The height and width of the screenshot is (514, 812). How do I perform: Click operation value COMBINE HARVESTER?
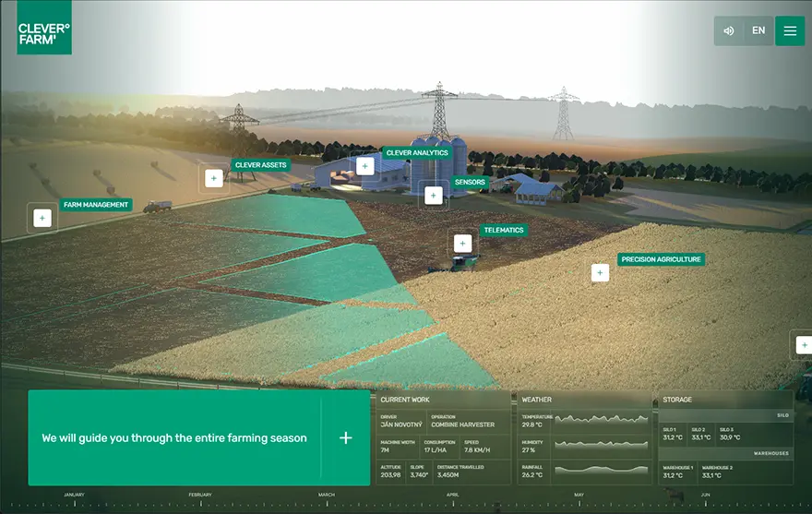tap(462, 424)
